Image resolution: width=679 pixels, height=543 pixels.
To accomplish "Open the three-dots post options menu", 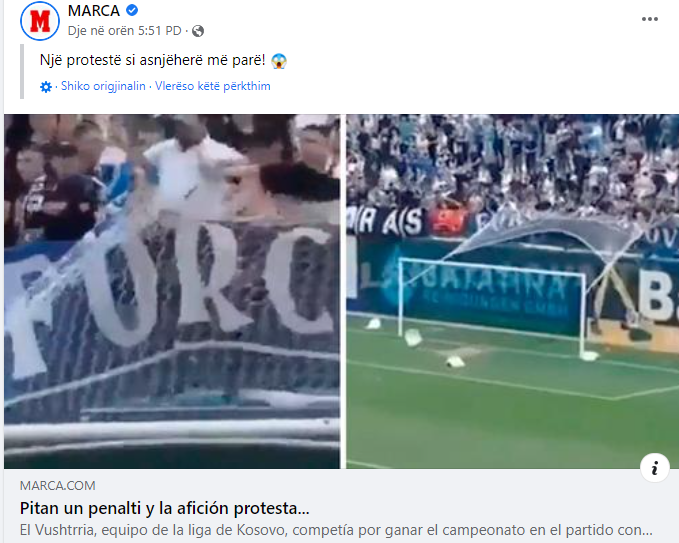I will (650, 19).
